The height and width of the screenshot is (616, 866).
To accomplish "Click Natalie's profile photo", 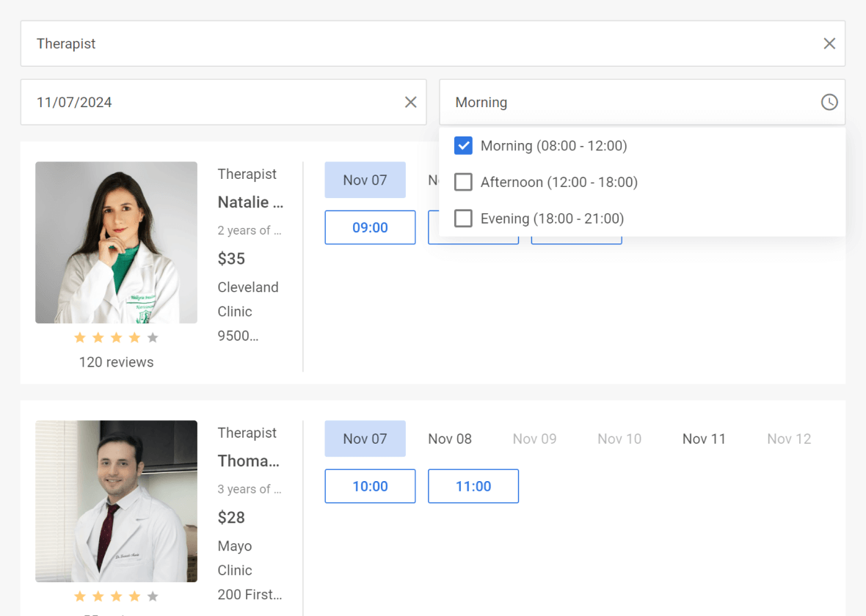I will 116,242.
